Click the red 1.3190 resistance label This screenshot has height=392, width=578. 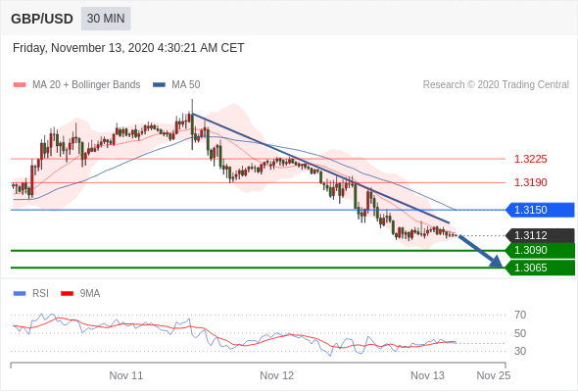click(x=530, y=182)
